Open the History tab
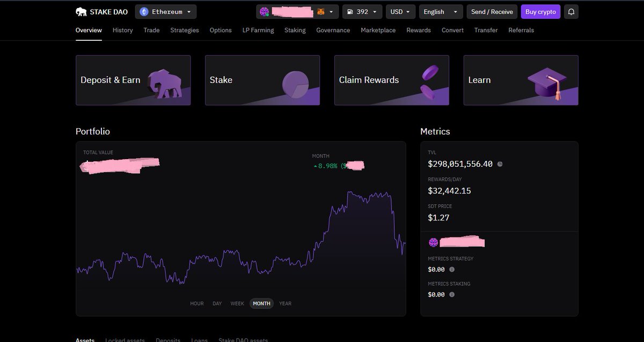 pos(122,30)
